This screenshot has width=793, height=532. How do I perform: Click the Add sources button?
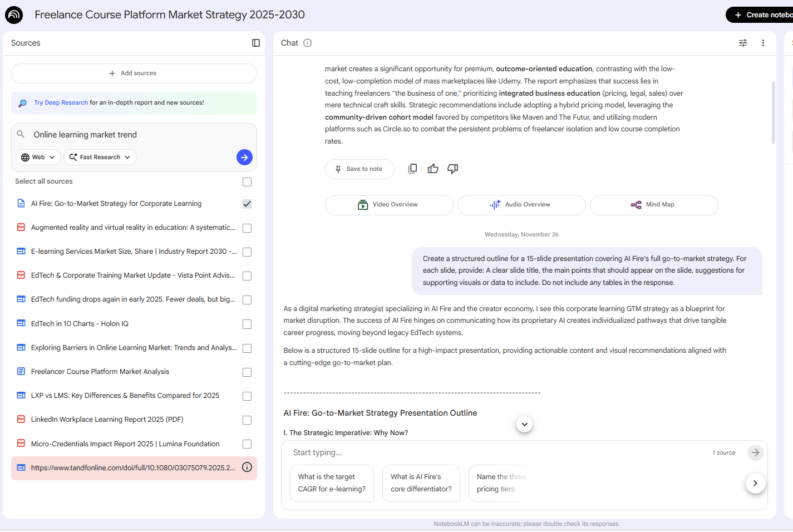point(134,73)
